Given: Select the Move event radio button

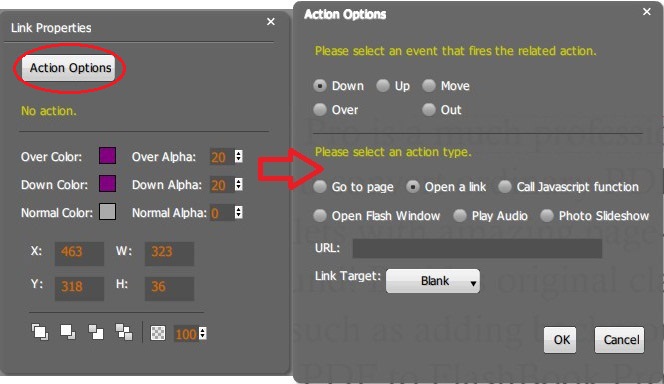Looking at the screenshot, I should (429, 86).
